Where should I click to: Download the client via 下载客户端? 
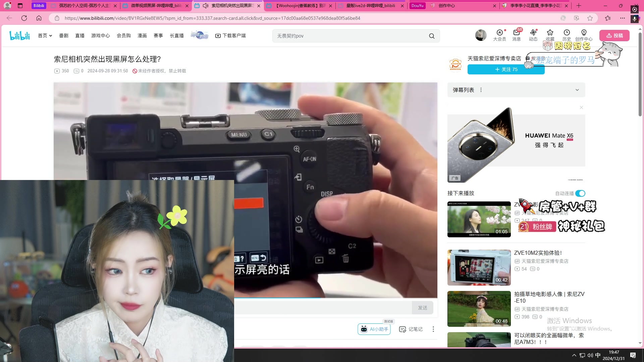tap(230, 36)
